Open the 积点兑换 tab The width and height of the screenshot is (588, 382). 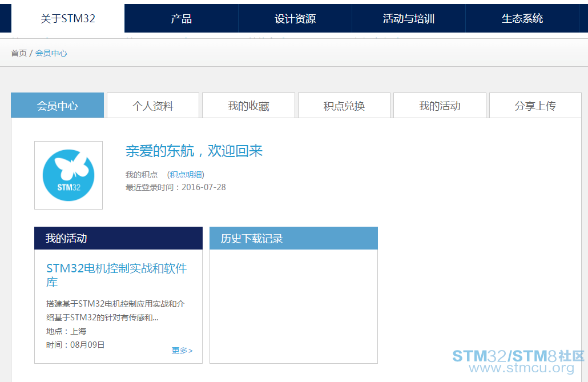click(x=344, y=106)
